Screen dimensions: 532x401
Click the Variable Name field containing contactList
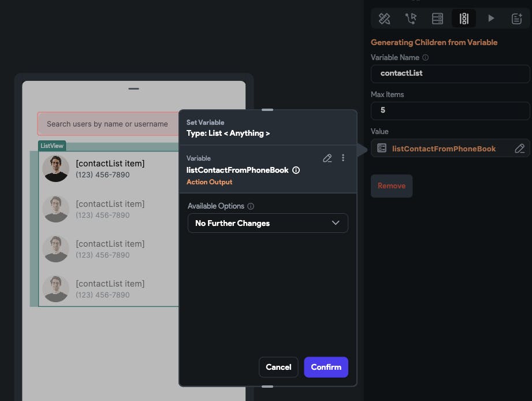click(x=450, y=73)
